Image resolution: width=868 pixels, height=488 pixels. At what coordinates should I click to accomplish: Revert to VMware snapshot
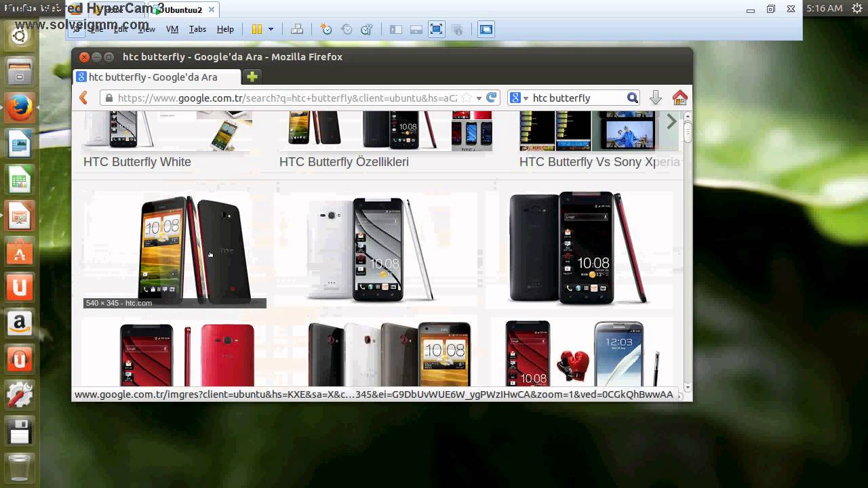(x=347, y=29)
